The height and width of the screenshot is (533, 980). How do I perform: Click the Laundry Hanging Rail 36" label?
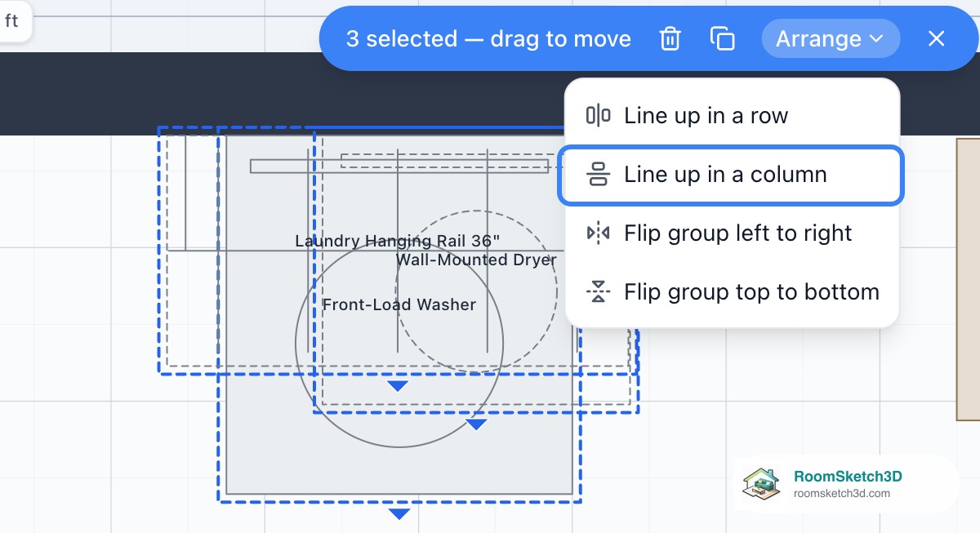pyautogui.click(x=397, y=241)
